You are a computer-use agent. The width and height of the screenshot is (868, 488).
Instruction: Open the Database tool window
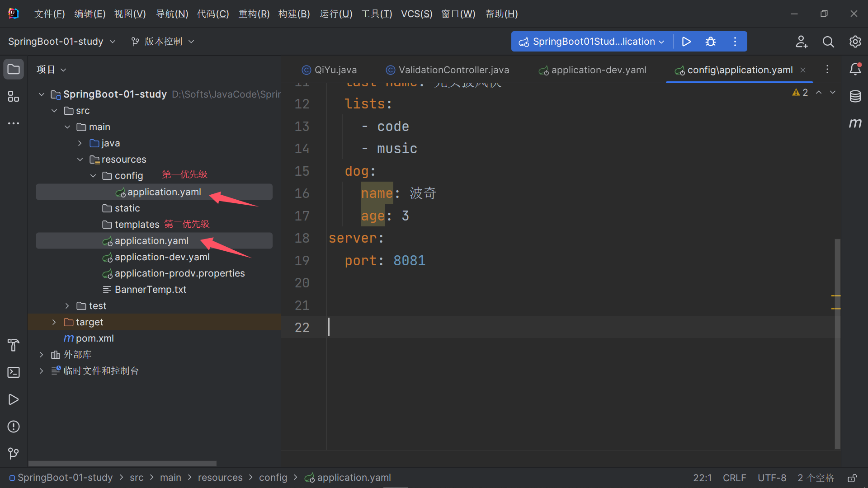[855, 96]
